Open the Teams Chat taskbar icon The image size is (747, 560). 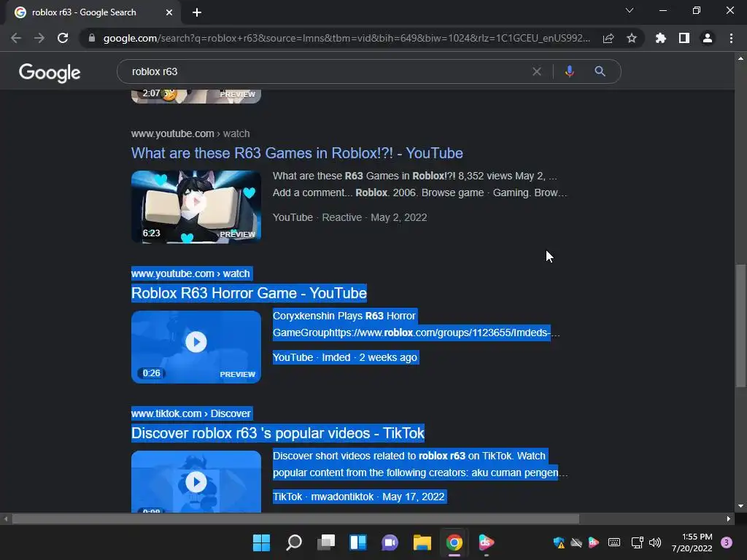coord(390,542)
